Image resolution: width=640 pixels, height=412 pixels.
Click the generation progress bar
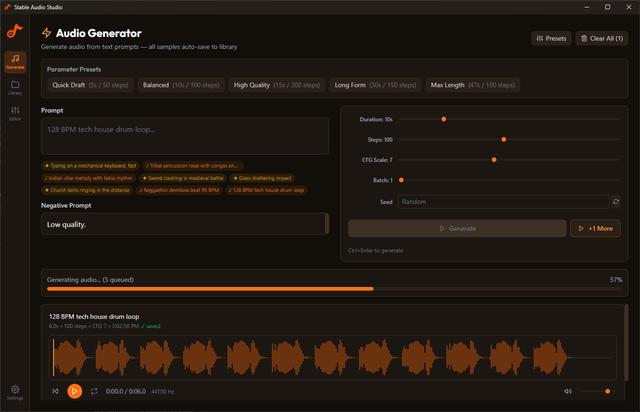click(334, 289)
